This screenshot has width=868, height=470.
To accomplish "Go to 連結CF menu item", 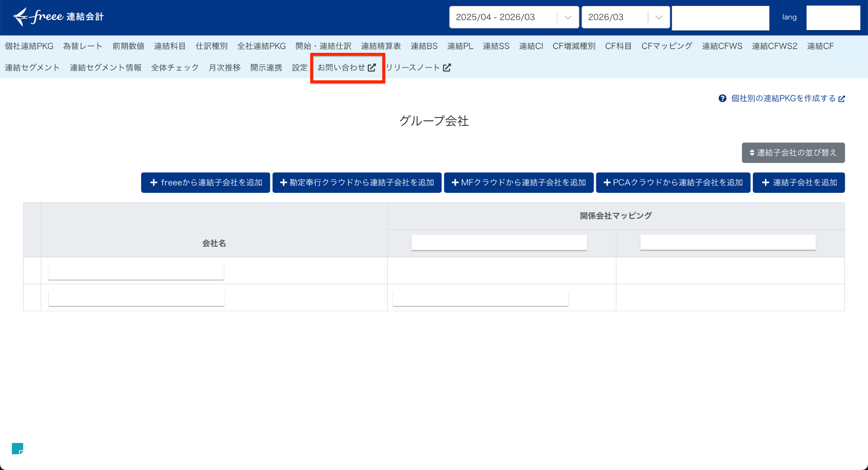I will click(x=821, y=46).
